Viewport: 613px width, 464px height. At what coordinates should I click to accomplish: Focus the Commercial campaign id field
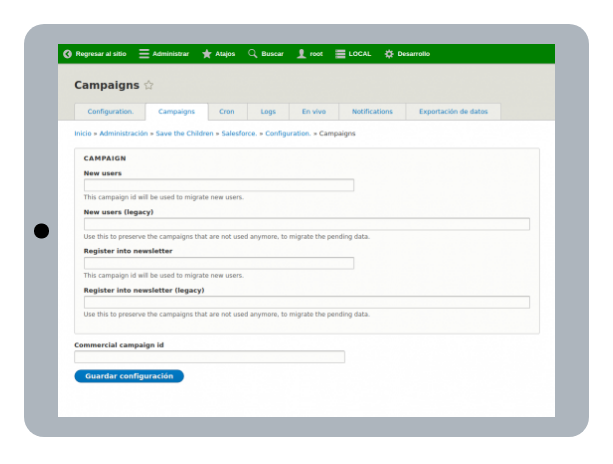[210, 357]
